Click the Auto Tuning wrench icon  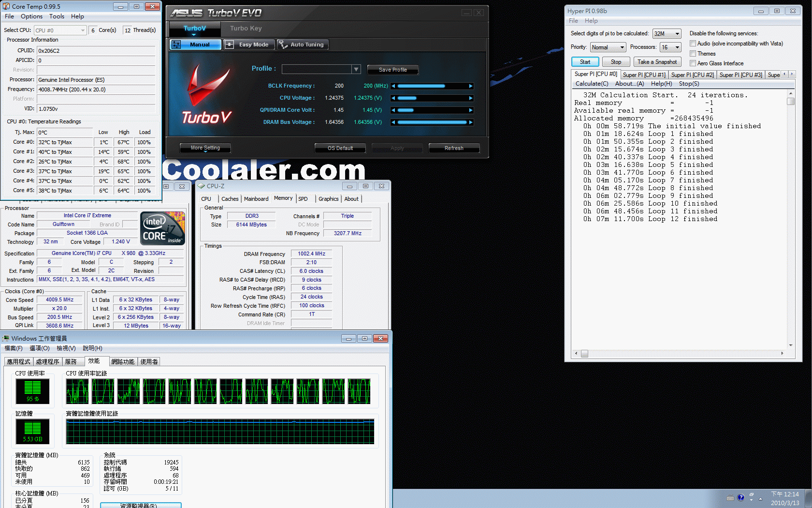282,45
